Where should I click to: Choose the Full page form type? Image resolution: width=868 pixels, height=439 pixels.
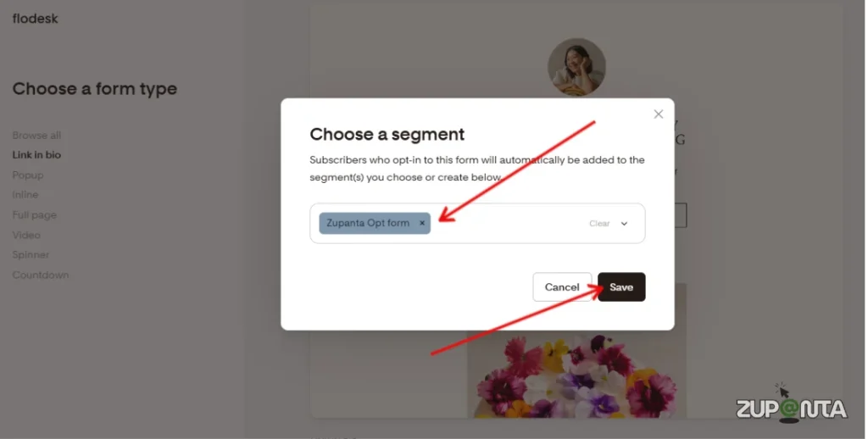tap(34, 214)
